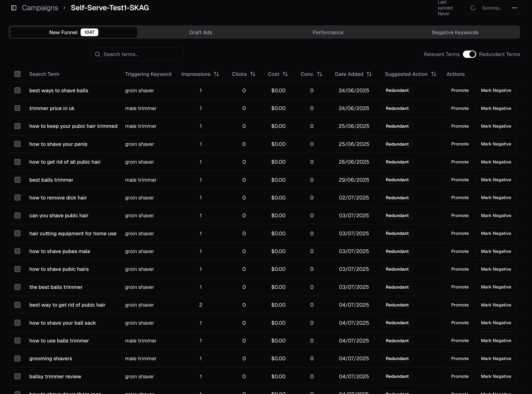532x394 pixels.
Task: Sort by Conv. arrows icon
Action: (319, 74)
